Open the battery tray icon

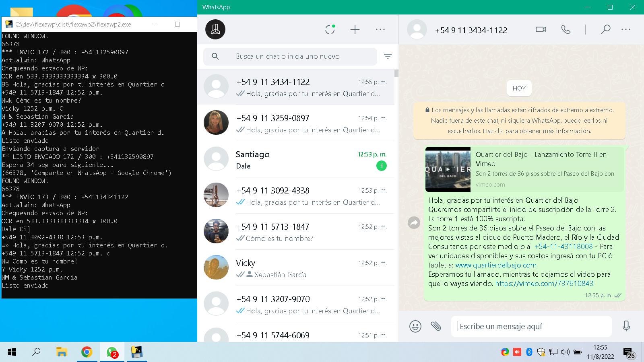pos(578,352)
